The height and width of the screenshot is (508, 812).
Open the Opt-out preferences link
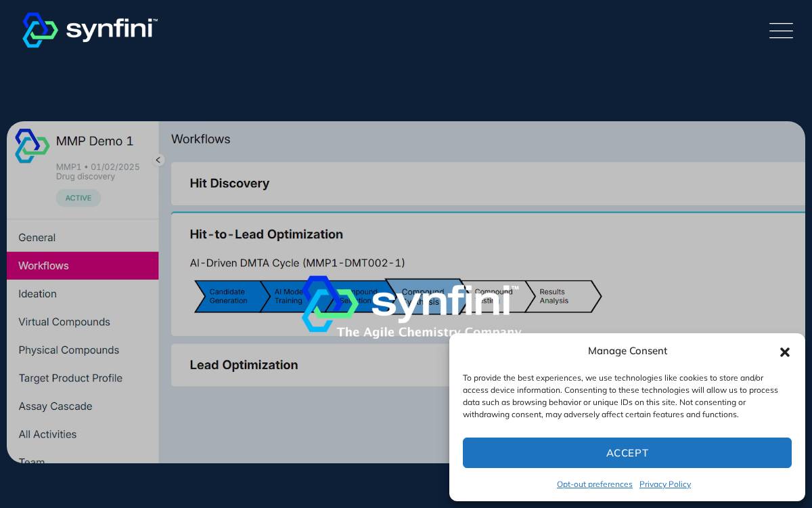coord(594,484)
